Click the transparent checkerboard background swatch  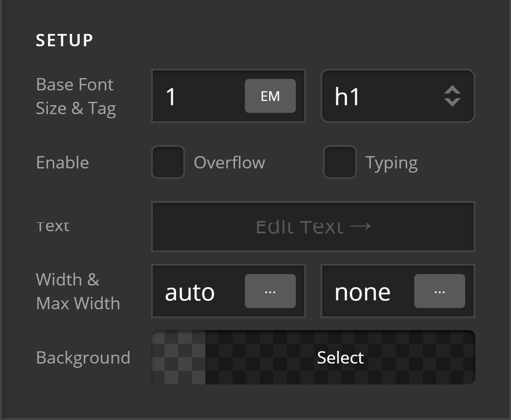(x=178, y=357)
